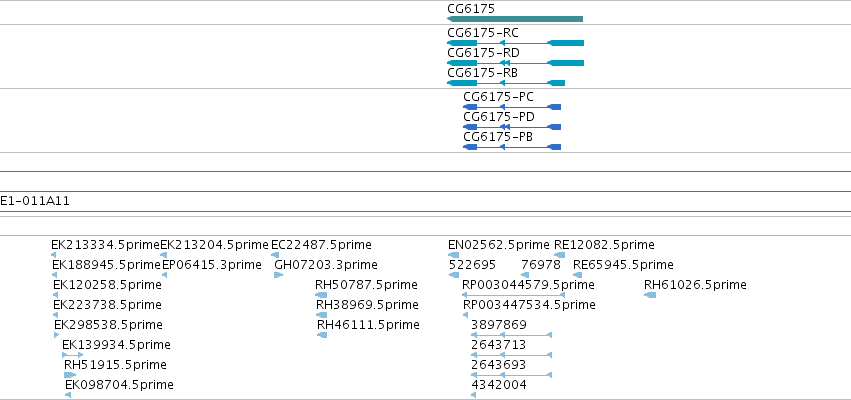Select the RH38969.5prime EST glyph
Screen dimensions: 851x400
point(321,315)
